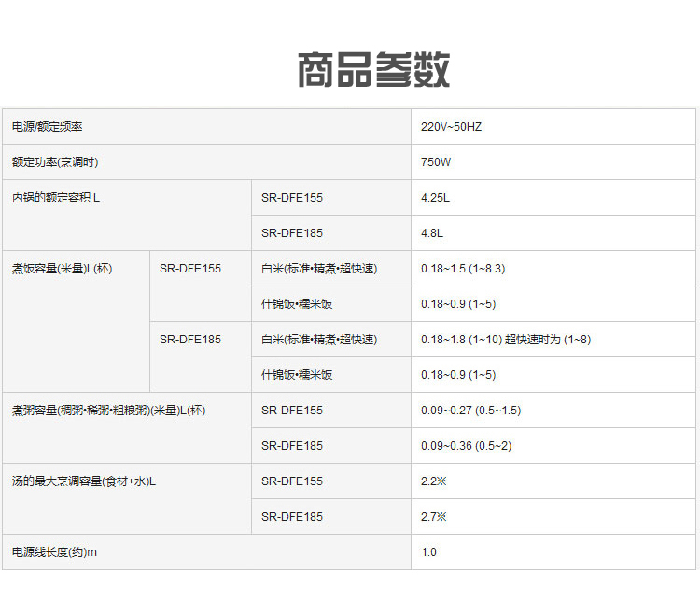Click the 750W power value

coord(436,162)
